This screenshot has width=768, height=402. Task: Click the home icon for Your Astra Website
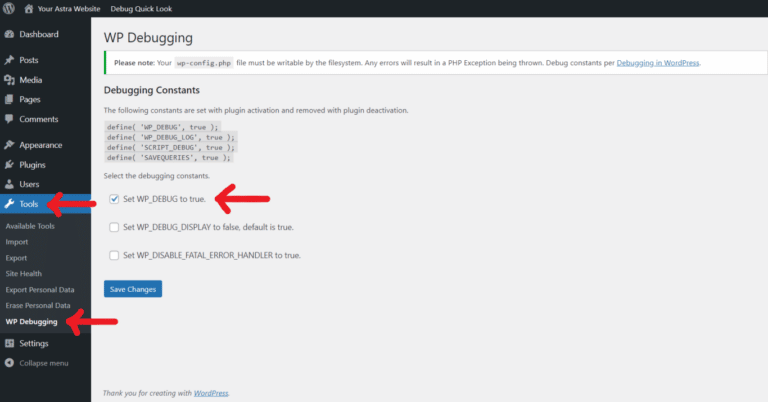coord(29,8)
